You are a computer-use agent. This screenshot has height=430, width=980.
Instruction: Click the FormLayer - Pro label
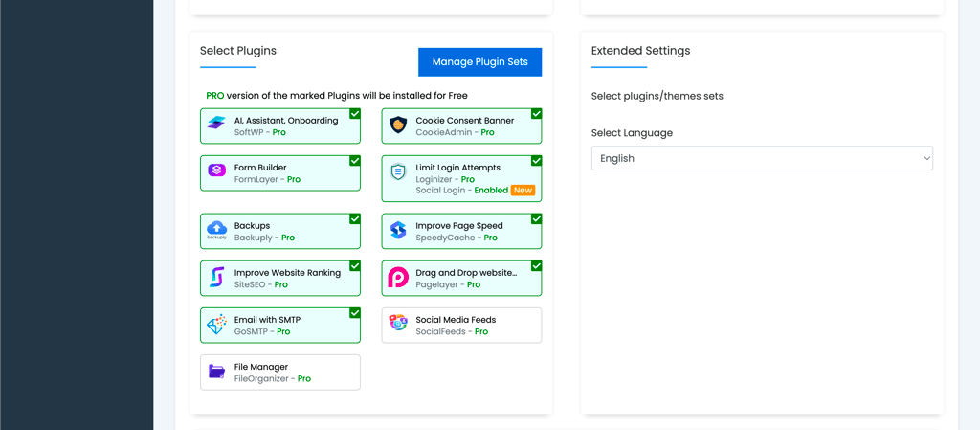coord(268,179)
